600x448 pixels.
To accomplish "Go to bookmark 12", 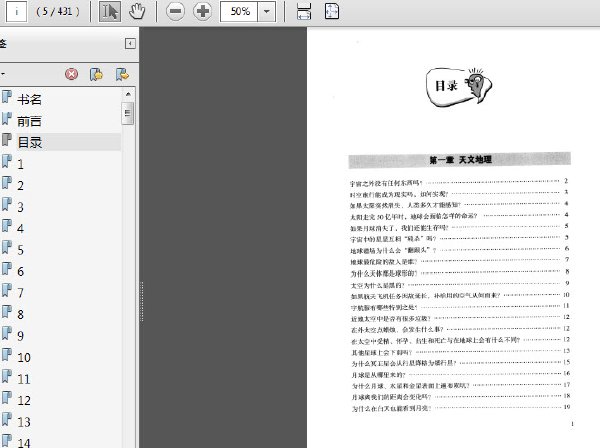I will [x=24, y=401].
